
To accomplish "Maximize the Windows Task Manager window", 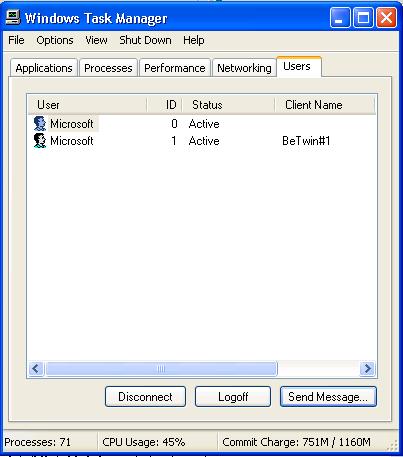I will click(x=363, y=17).
